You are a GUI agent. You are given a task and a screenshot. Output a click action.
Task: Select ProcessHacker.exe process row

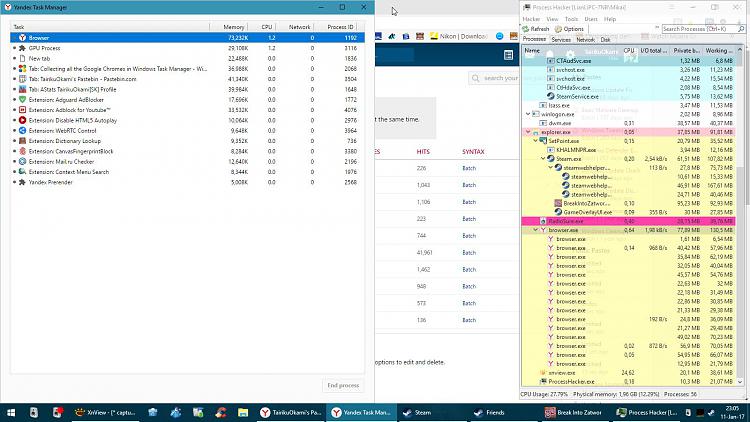(628, 382)
